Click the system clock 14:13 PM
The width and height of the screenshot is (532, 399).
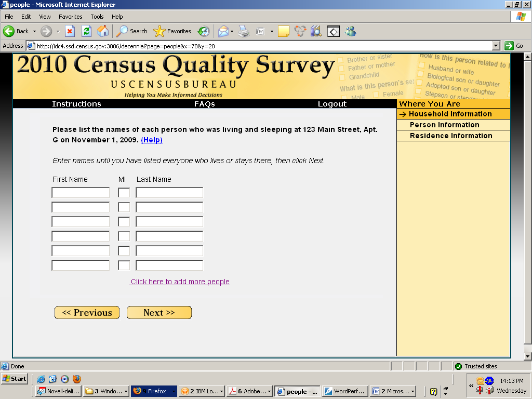(x=512, y=381)
